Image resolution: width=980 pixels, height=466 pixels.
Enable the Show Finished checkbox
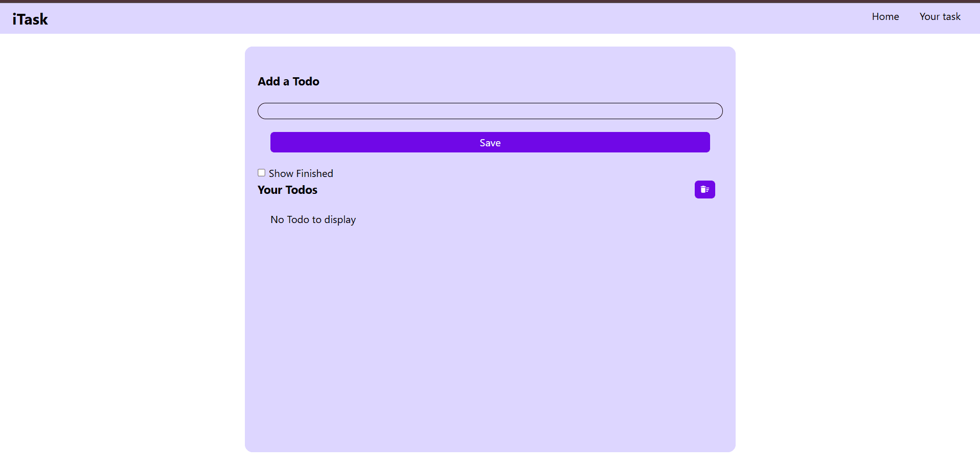262,173
